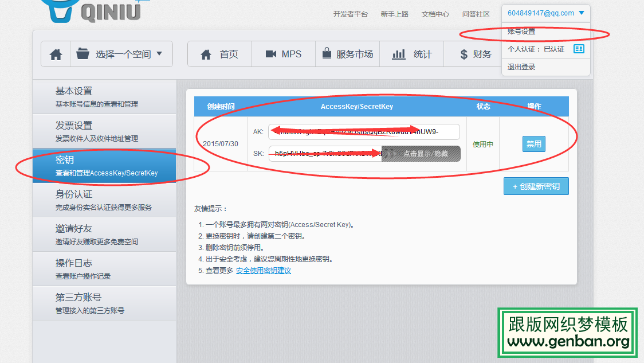Open the 服务市场 tab

347,54
